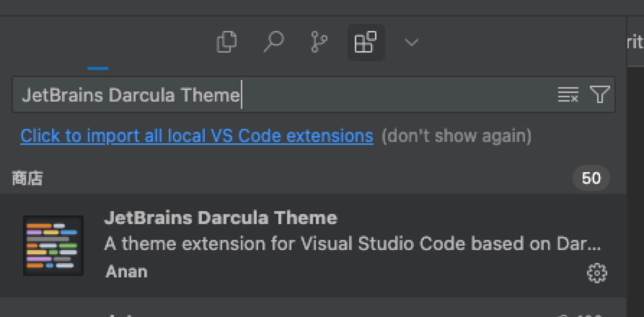The image size is (644, 317).
Task: Open the extension filter funnel menu
Action: pos(599,95)
